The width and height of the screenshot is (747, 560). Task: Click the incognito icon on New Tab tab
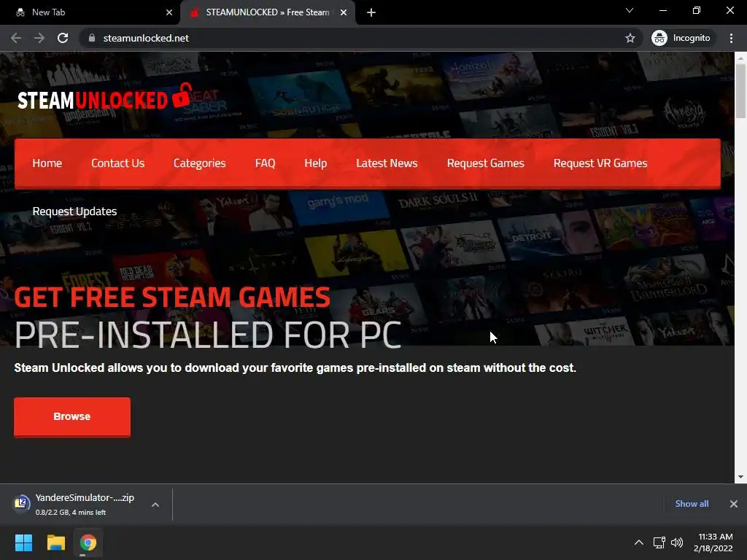pyautogui.click(x=20, y=12)
